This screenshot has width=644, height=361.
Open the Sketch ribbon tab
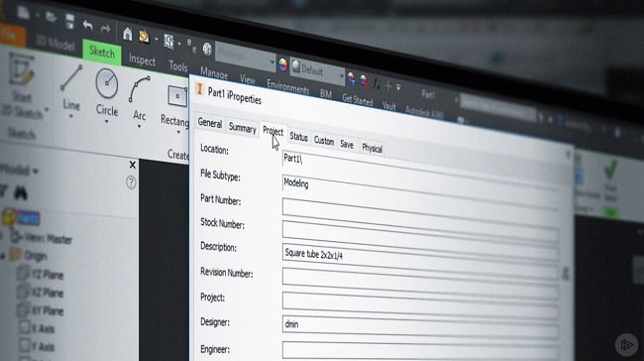pyautogui.click(x=102, y=53)
